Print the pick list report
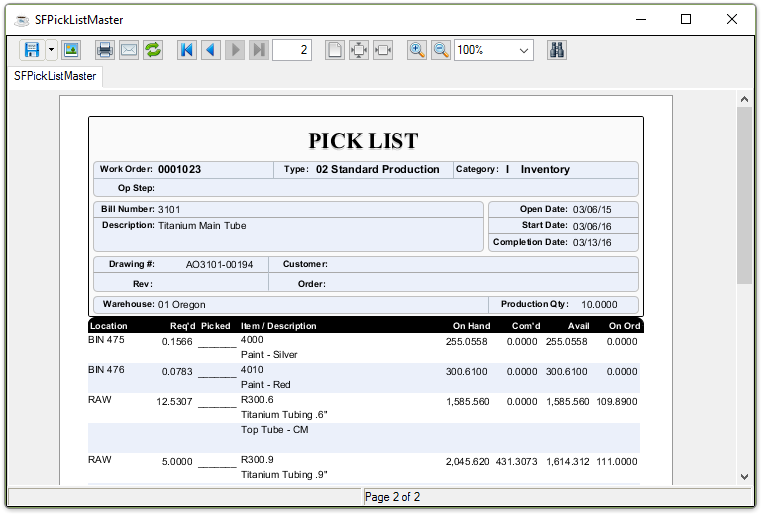The width and height of the screenshot is (765, 517). pos(104,50)
